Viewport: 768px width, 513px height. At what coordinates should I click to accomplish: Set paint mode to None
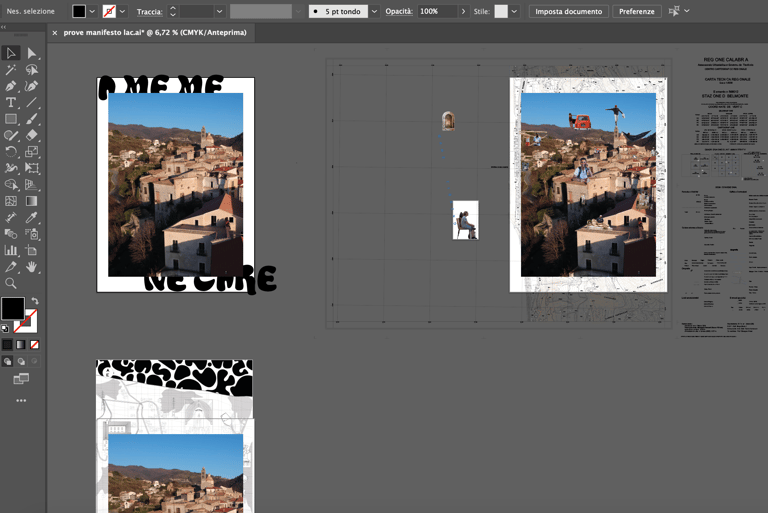tap(35, 345)
